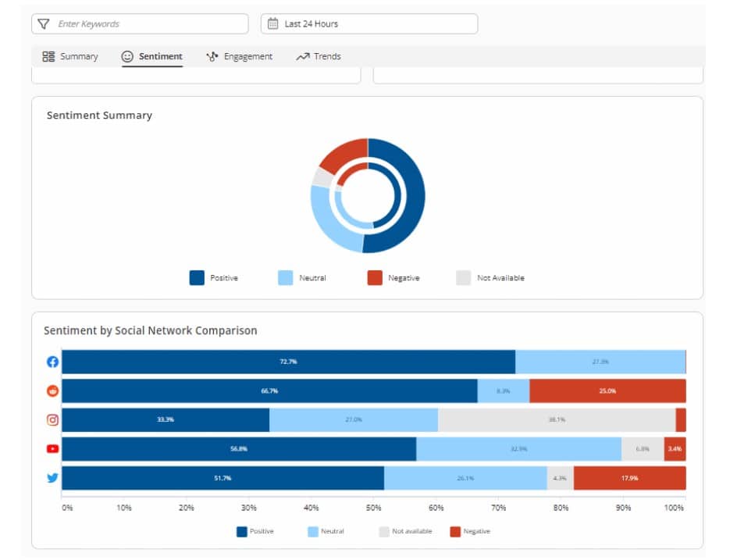The width and height of the screenshot is (730, 560).
Task: Click the red Negative legend swatch under donut
Action: (x=375, y=278)
